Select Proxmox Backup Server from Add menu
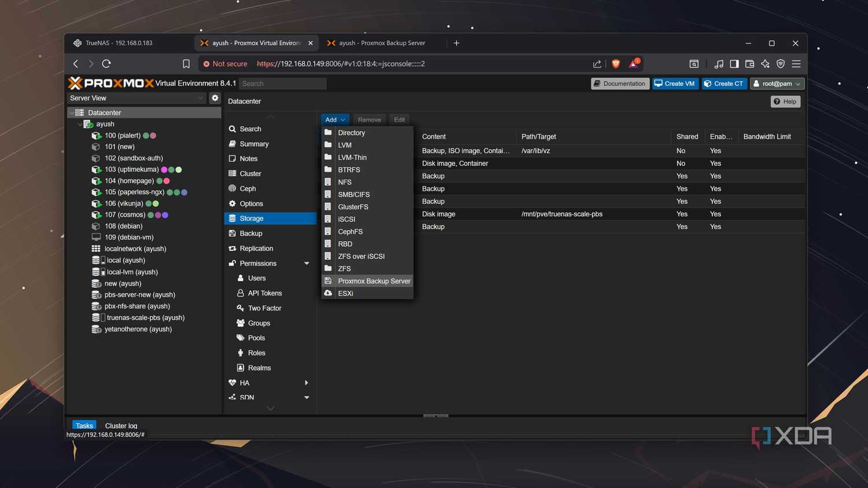 [367, 281]
